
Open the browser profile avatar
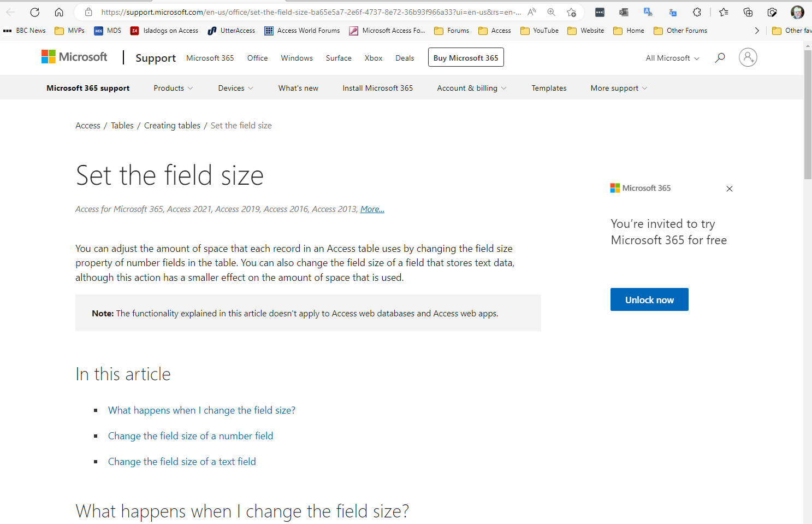coord(797,12)
